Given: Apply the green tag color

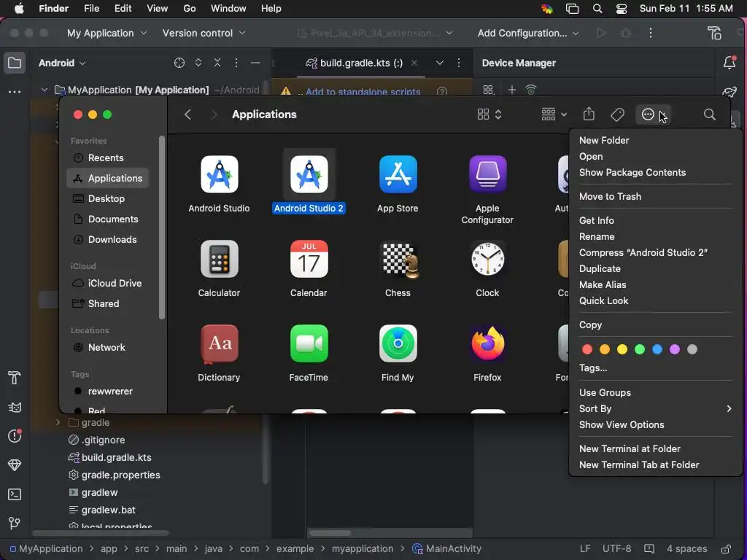Looking at the screenshot, I should click(x=640, y=349).
